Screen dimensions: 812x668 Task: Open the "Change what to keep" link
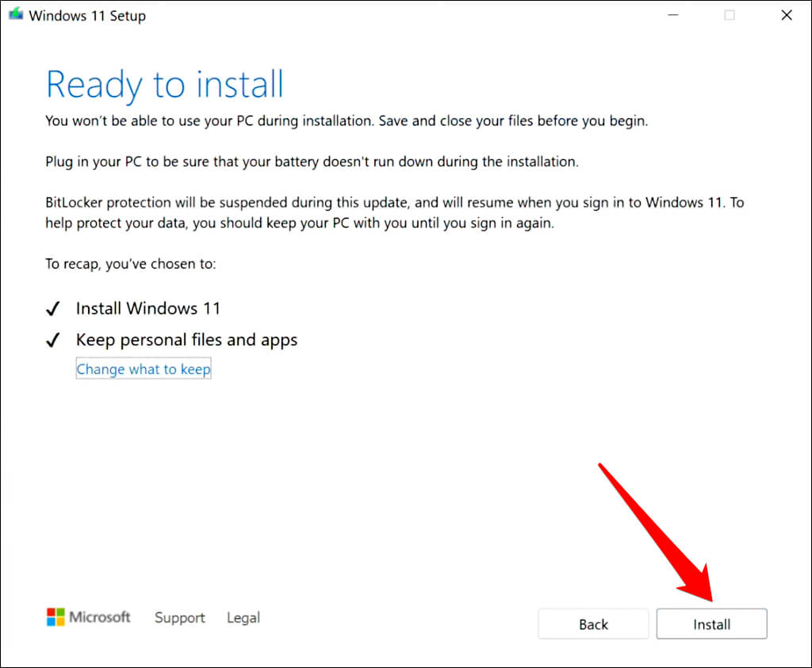(x=144, y=369)
